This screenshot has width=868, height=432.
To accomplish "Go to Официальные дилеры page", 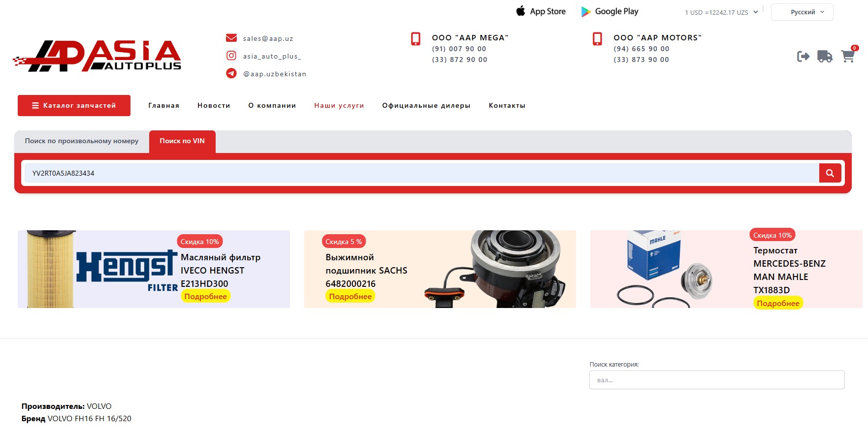I will tap(426, 105).
